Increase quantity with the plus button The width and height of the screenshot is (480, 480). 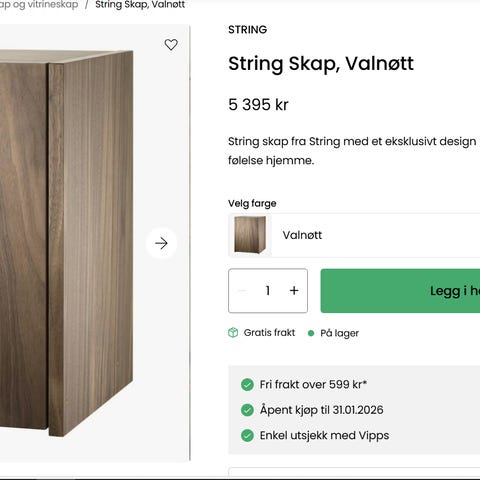[x=294, y=290]
